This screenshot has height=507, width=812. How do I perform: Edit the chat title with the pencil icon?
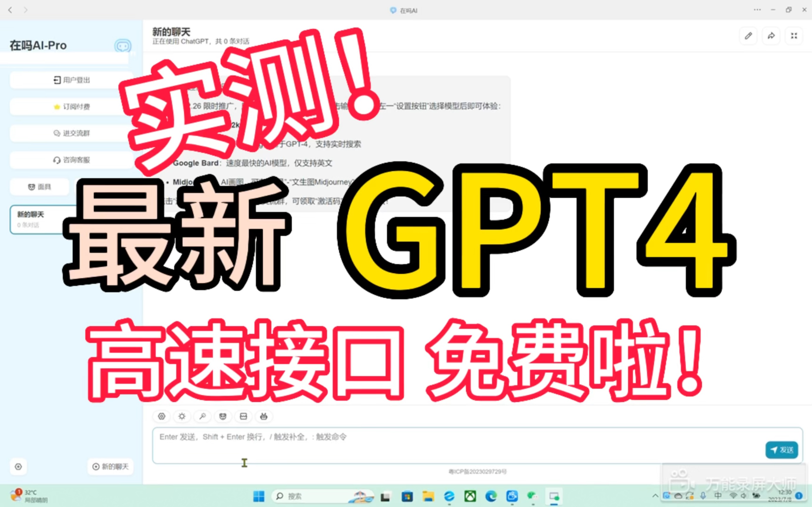click(748, 36)
